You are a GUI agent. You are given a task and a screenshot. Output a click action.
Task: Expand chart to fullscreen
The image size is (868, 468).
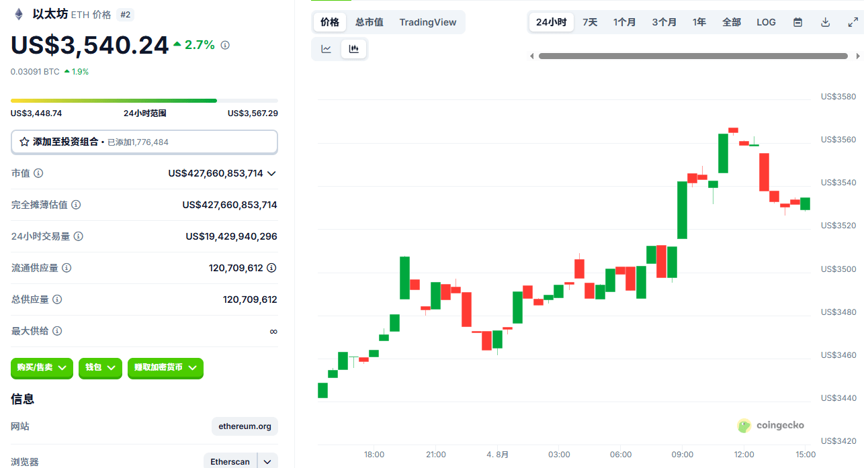pyautogui.click(x=853, y=22)
